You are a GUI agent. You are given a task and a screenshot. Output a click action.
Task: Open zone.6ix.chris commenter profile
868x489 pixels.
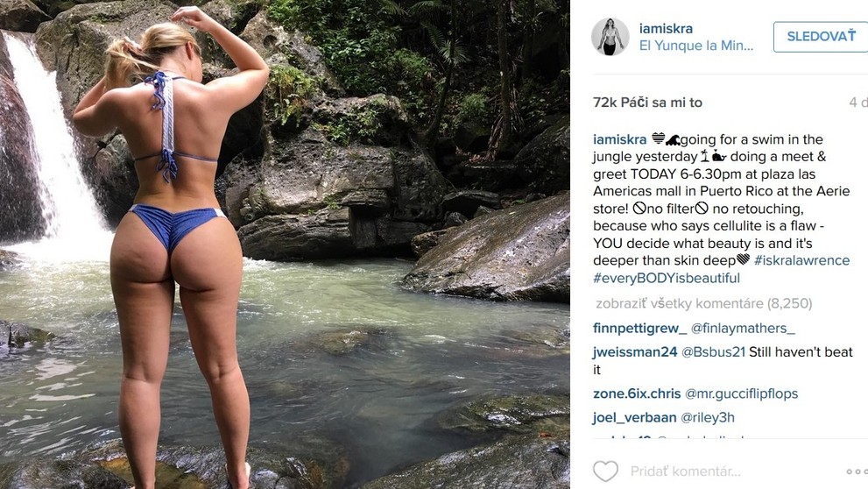637,393
